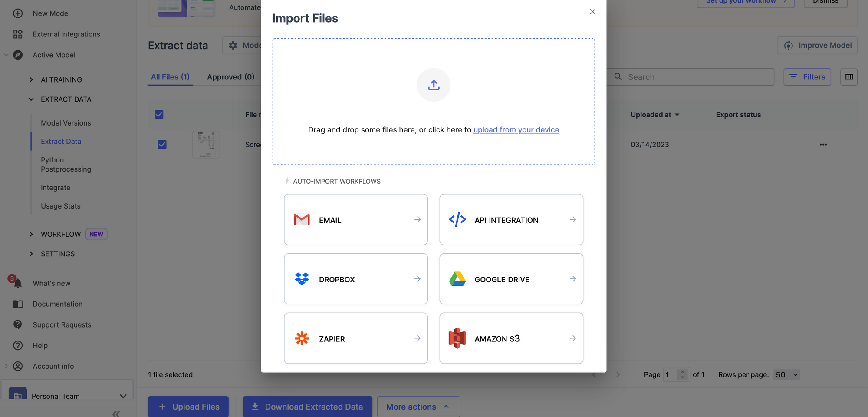
Task: Click the Upload Files button
Action: [188, 407]
